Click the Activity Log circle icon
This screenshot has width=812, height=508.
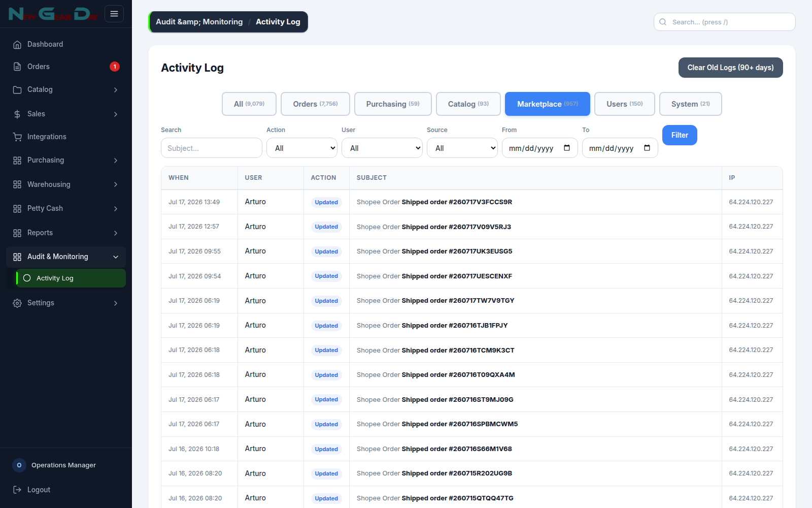pyautogui.click(x=27, y=278)
